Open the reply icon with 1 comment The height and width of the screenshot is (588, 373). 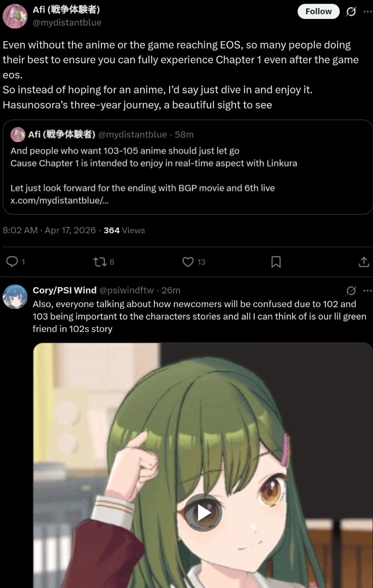[x=12, y=261]
